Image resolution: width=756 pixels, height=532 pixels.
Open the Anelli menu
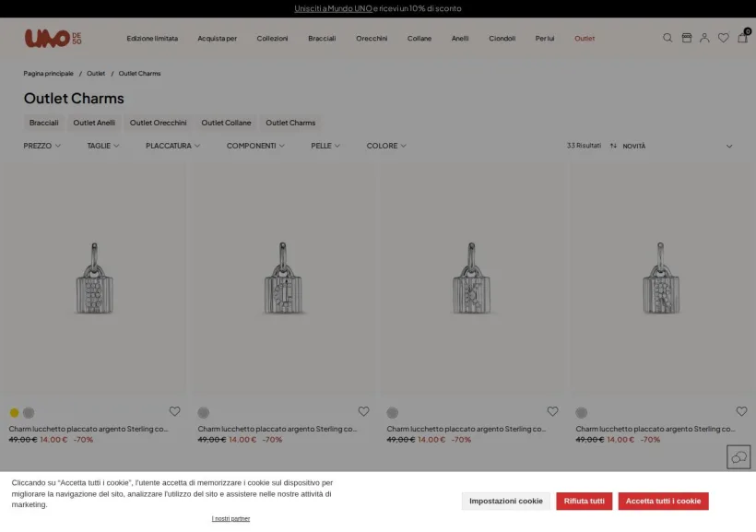pos(460,38)
